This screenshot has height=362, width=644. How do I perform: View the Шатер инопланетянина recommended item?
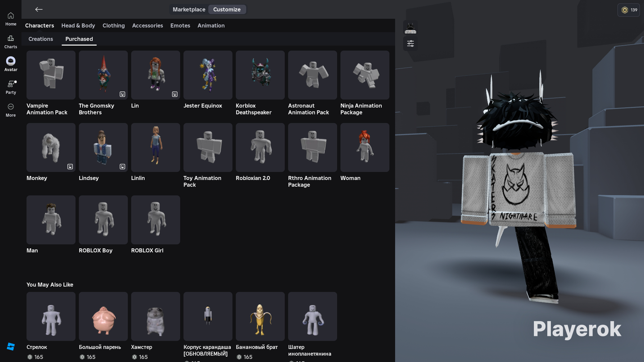(x=313, y=316)
